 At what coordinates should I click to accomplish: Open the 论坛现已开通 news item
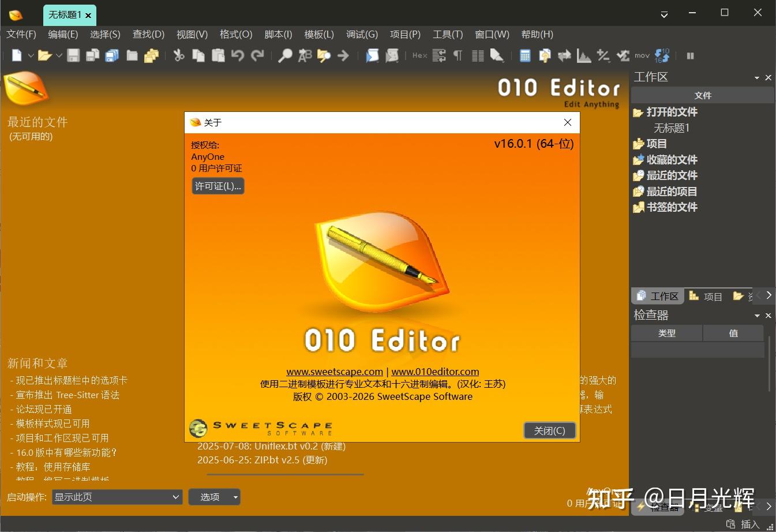[x=44, y=409]
